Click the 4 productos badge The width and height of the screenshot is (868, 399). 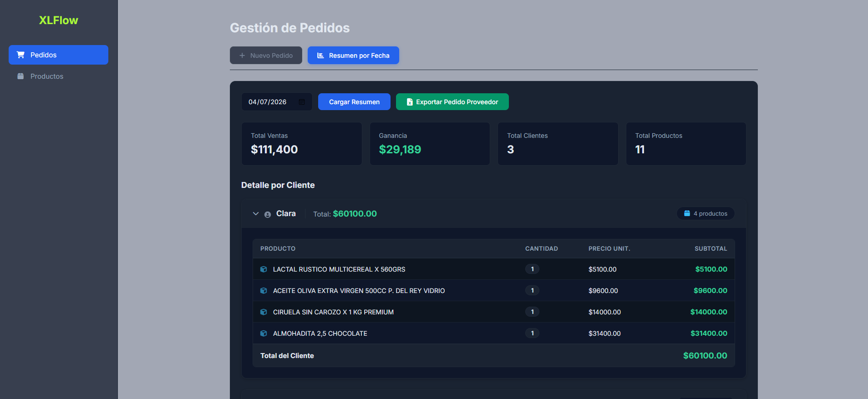click(x=706, y=214)
